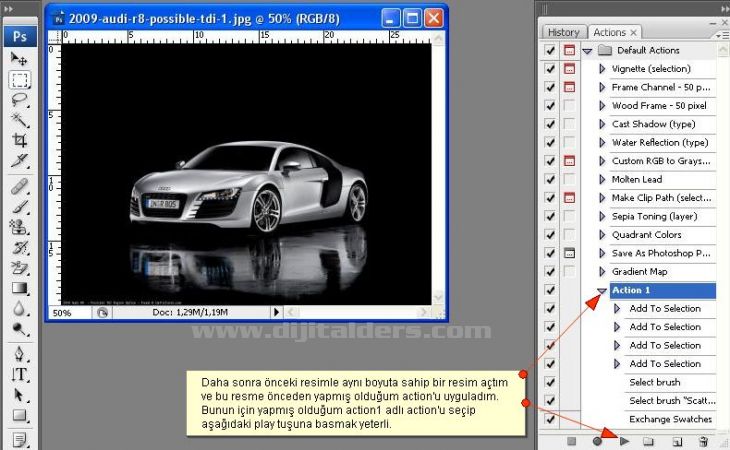730x450 pixels.
Task: Select the Exchange Swatches step
Action: [x=670, y=419]
